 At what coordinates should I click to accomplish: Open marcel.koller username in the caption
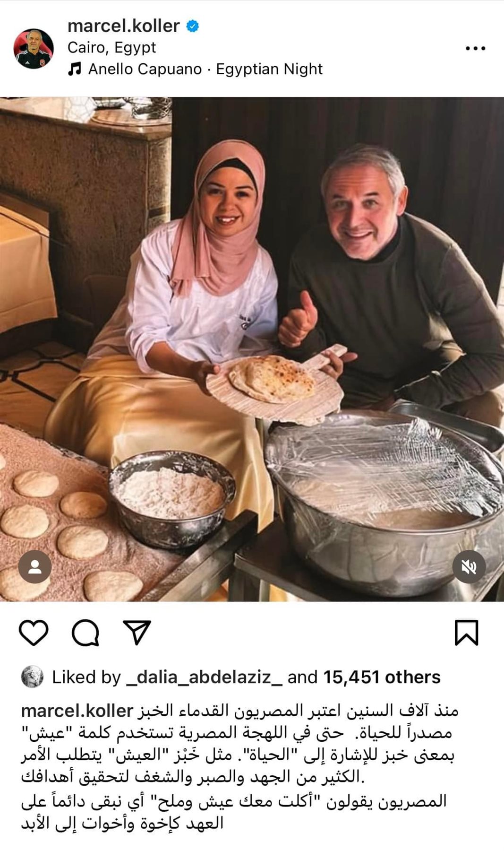pos(77,711)
